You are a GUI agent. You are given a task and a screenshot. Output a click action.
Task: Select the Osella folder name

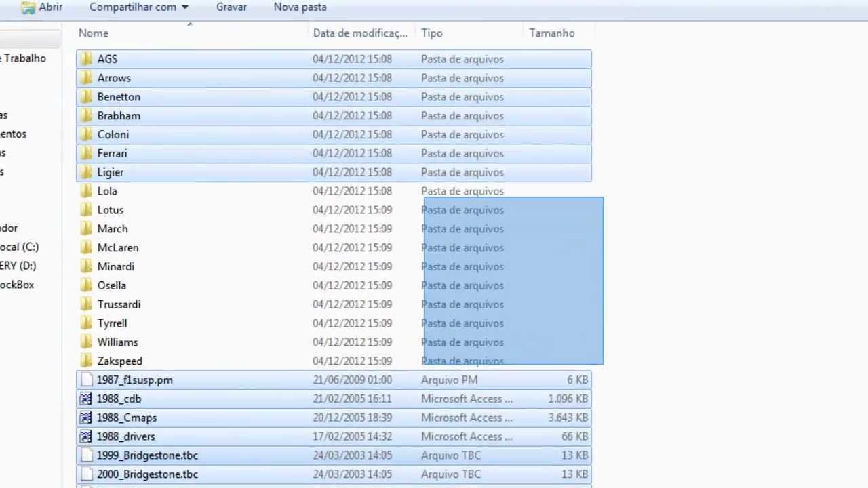(112, 286)
